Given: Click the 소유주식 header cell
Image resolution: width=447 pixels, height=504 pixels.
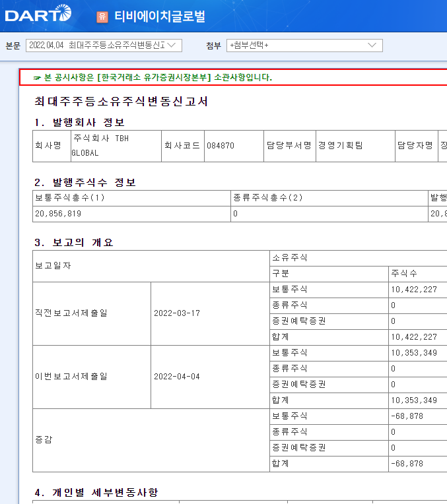Looking at the screenshot, I should click(x=358, y=258).
